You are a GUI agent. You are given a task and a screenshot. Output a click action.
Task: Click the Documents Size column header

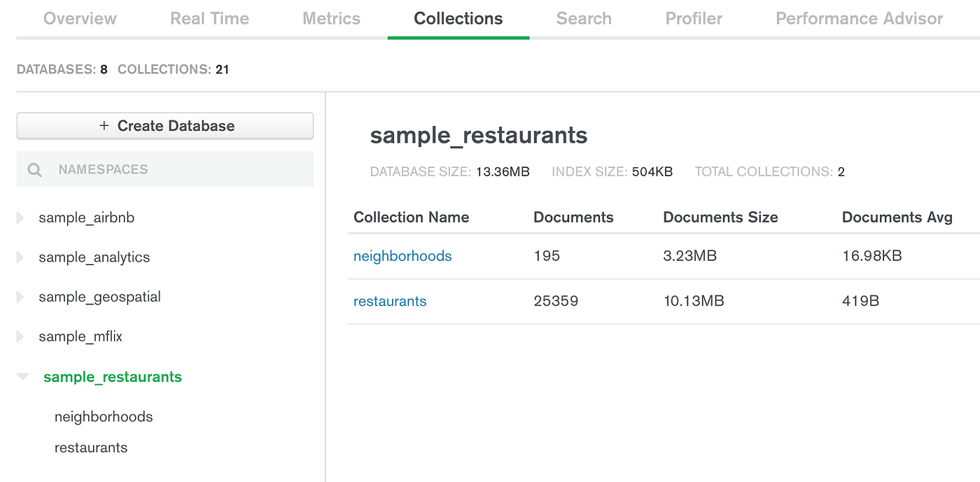click(720, 218)
